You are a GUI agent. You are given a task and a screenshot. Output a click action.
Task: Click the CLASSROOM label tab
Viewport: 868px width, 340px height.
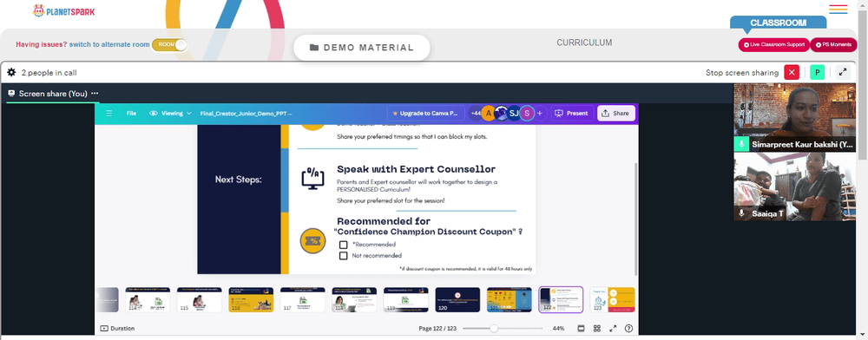778,23
